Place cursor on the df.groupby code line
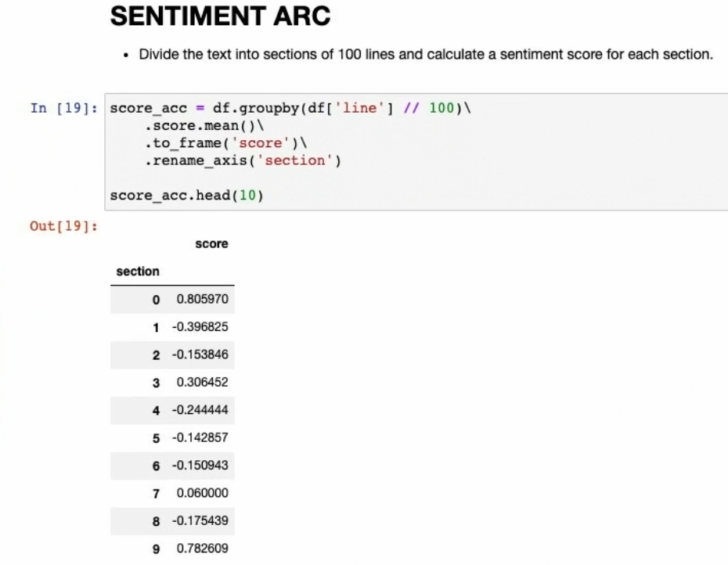Image resolution: width=728 pixels, height=565 pixels. pos(291,108)
